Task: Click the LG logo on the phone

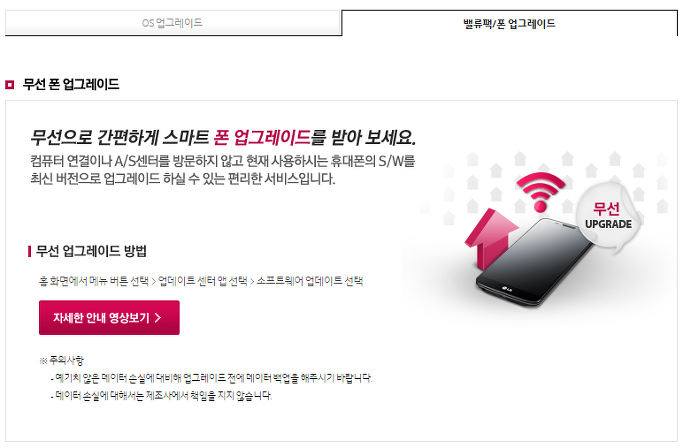Action: (507, 289)
